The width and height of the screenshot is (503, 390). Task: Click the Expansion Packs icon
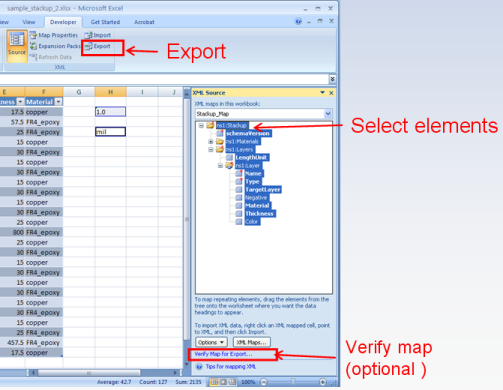(33, 46)
